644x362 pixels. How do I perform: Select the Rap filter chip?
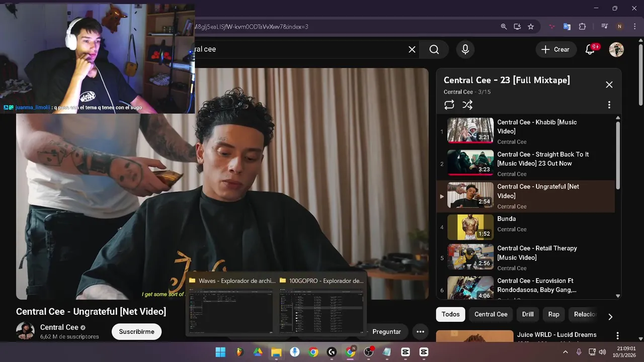pyautogui.click(x=553, y=314)
